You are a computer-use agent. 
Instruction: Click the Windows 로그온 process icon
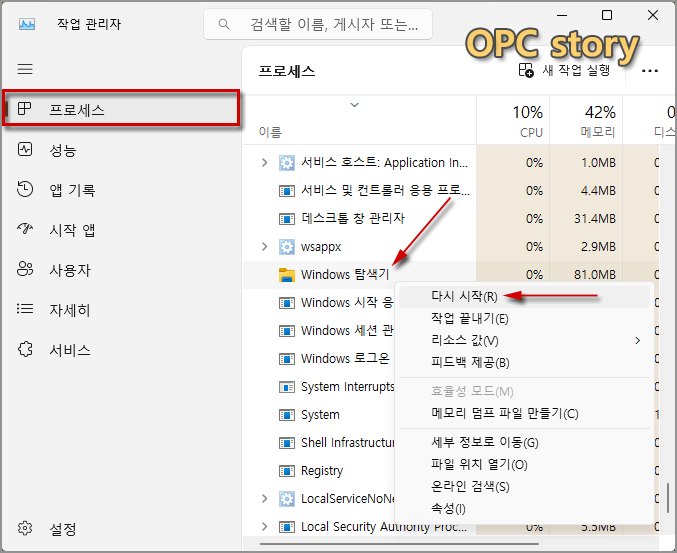287,359
